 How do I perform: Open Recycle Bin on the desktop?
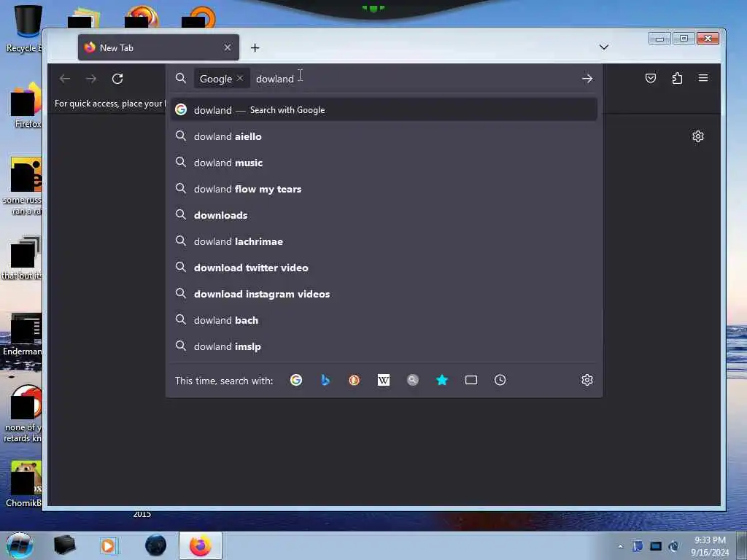click(x=24, y=28)
